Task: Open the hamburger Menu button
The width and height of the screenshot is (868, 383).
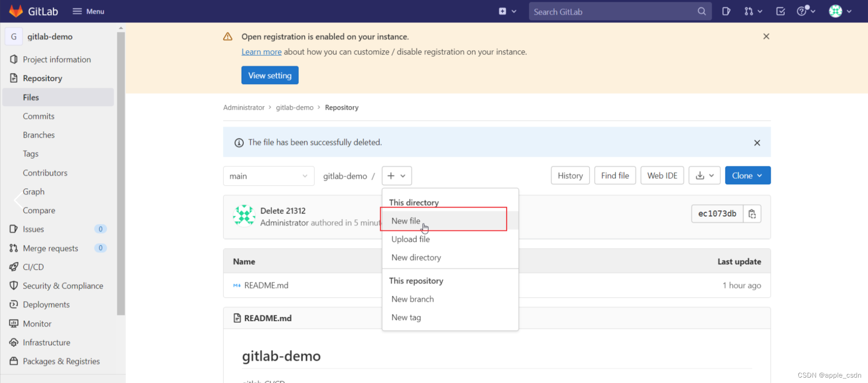Action: [88, 11]
